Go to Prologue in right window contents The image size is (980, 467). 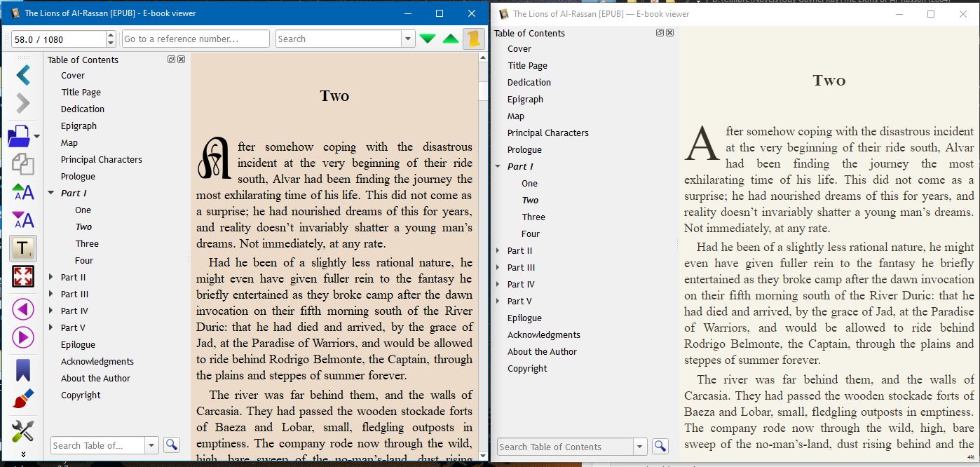[x=525, y=149]
